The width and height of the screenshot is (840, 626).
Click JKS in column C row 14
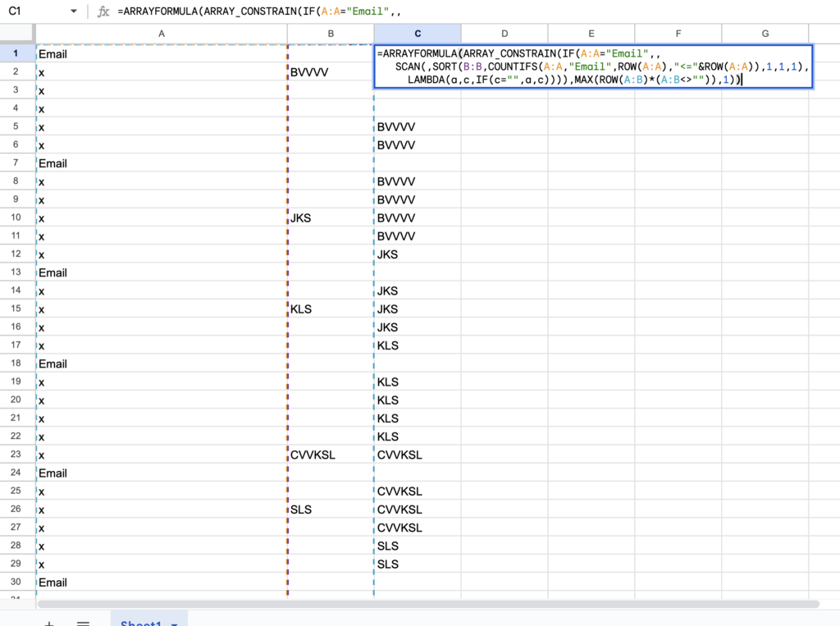point(418,290)
